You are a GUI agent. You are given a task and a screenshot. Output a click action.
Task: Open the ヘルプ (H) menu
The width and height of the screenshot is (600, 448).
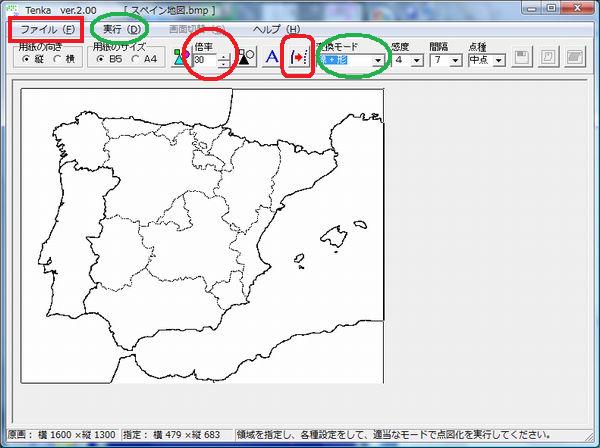pos(276,29)
